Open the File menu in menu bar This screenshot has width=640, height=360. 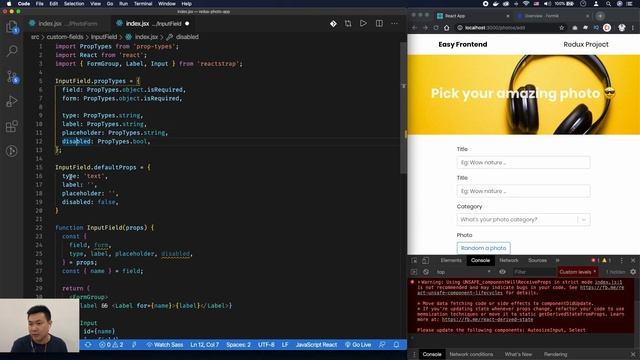40,4
